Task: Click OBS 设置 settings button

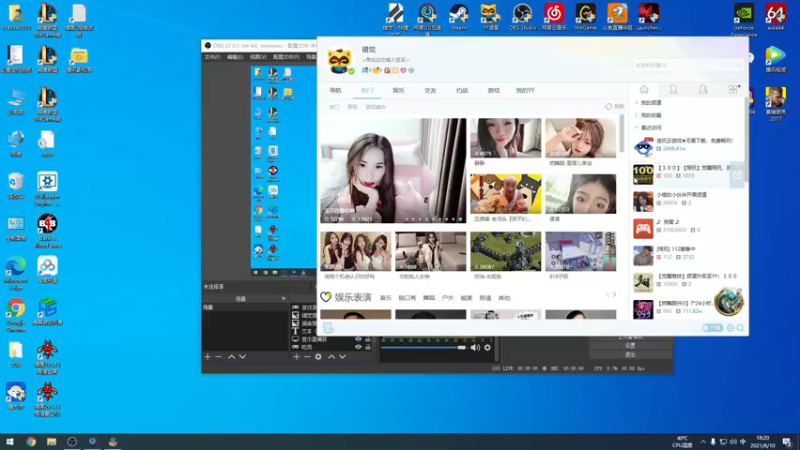Action: pyautogui.click(x=631, y=345)
